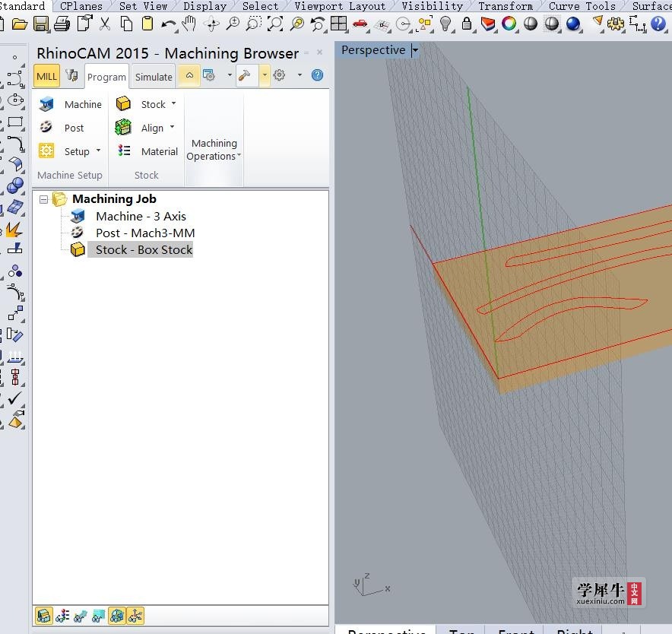The width and height of the screenshot is (672, 634).
Task: Open the color wheel Properties icon
Action: pyautogui.click(x=509, y=24)
